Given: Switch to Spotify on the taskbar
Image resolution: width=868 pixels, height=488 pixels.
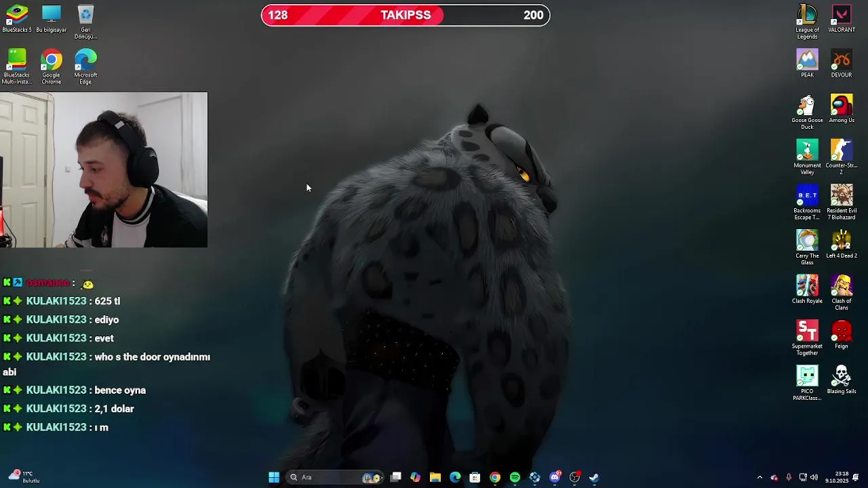Looking at the screenshot, I should 515,477.
